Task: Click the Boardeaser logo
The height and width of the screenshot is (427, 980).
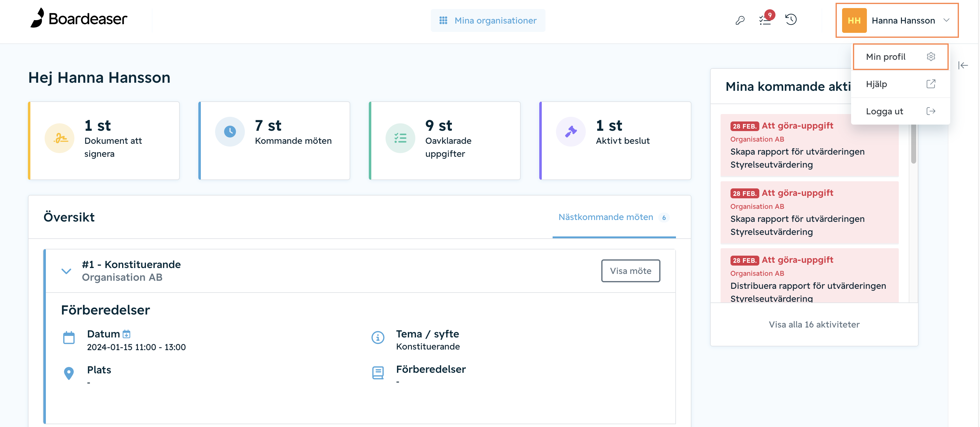Action: pyautogui.click(x=79, y=18)
